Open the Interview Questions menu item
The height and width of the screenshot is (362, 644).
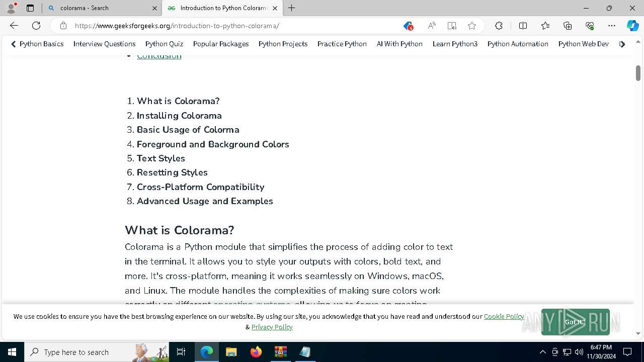coord(104,44)
